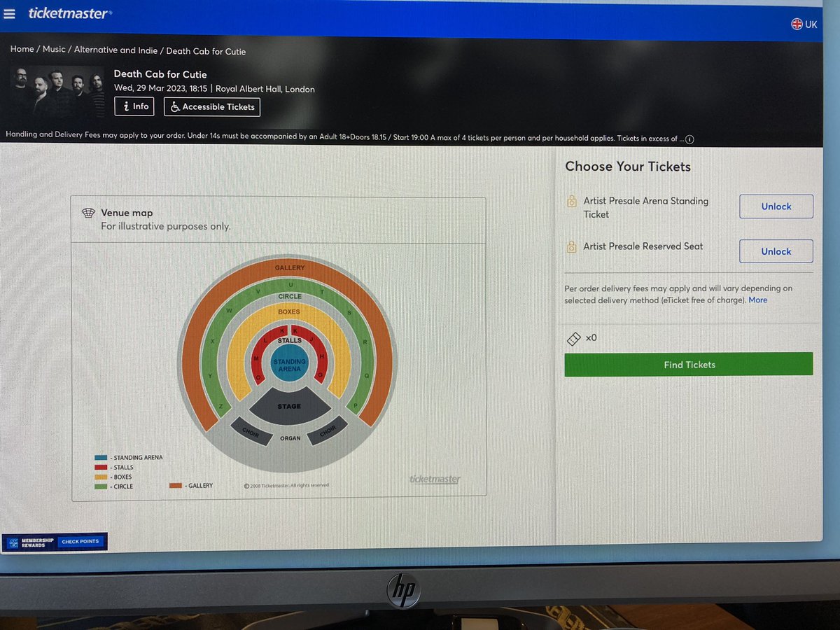Click the ticket count icon

573,339
